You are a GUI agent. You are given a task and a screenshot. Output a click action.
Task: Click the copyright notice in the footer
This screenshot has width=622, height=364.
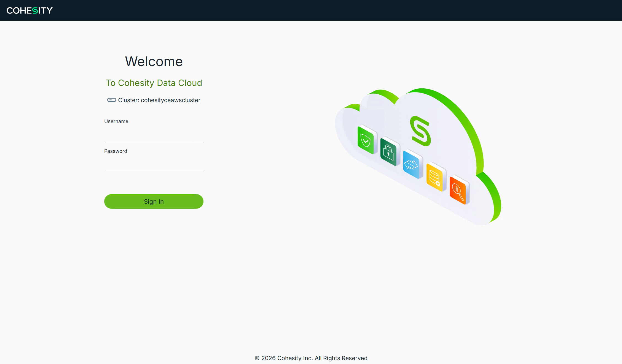[311, 358]
